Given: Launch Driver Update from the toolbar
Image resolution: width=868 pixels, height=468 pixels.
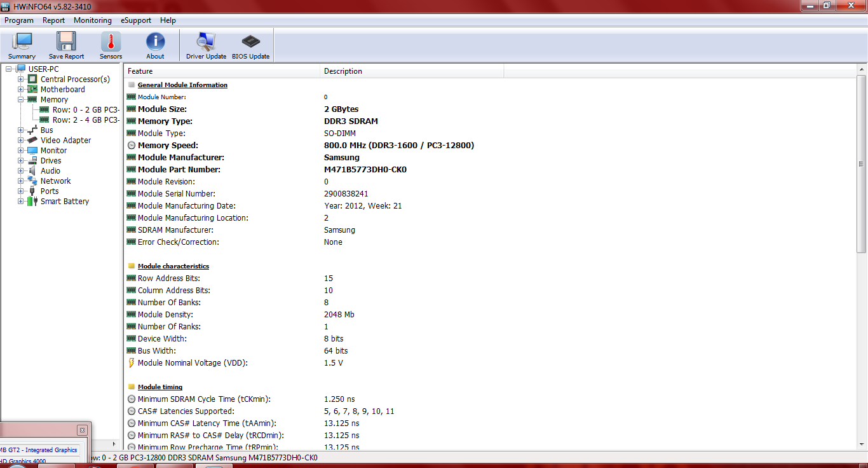Looking at the screenshot, I should pos(206,45).
